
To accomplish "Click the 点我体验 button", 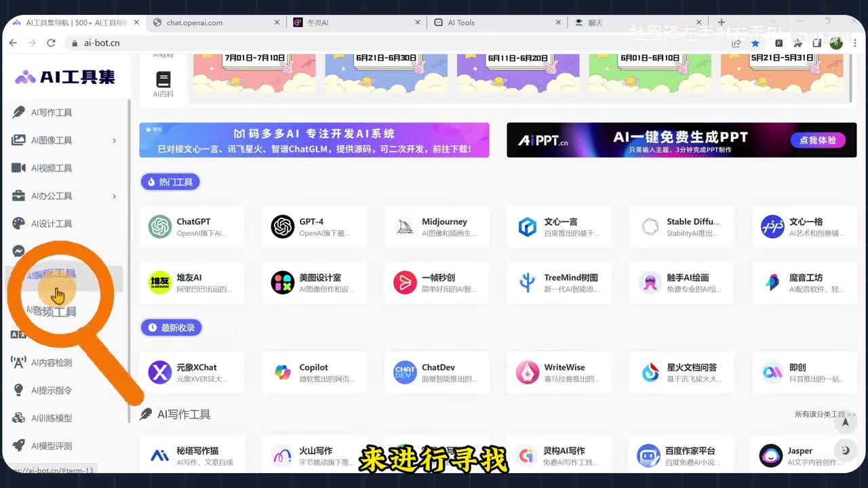I will [x=817, y=140].
